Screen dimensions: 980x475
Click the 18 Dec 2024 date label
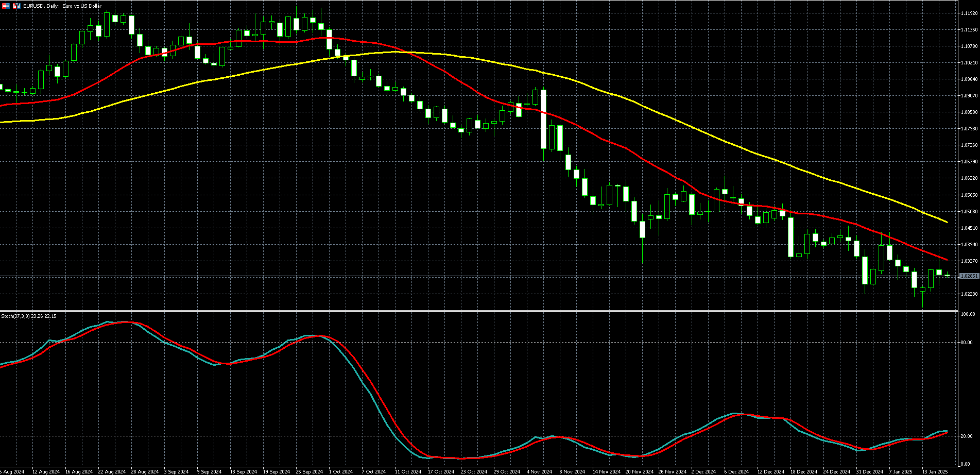tap(803, 471)
